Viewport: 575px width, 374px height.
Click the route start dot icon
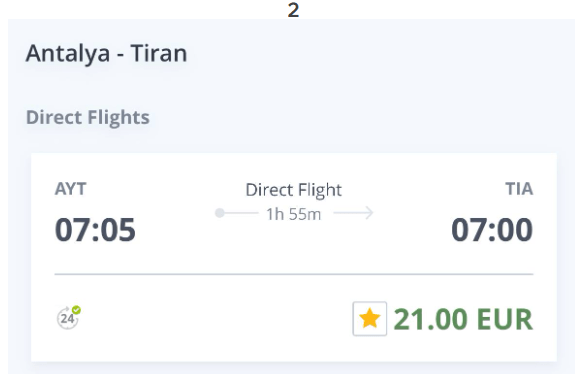point(220,213)
